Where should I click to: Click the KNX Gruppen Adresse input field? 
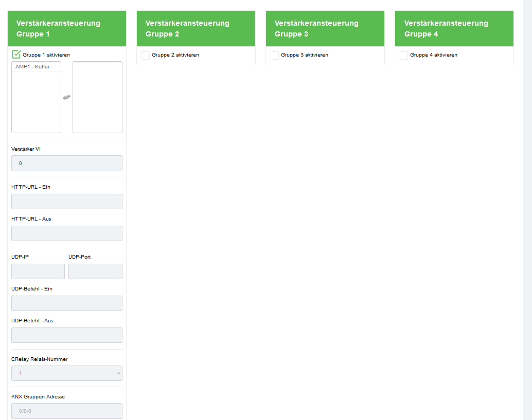[x=67, y=411]
